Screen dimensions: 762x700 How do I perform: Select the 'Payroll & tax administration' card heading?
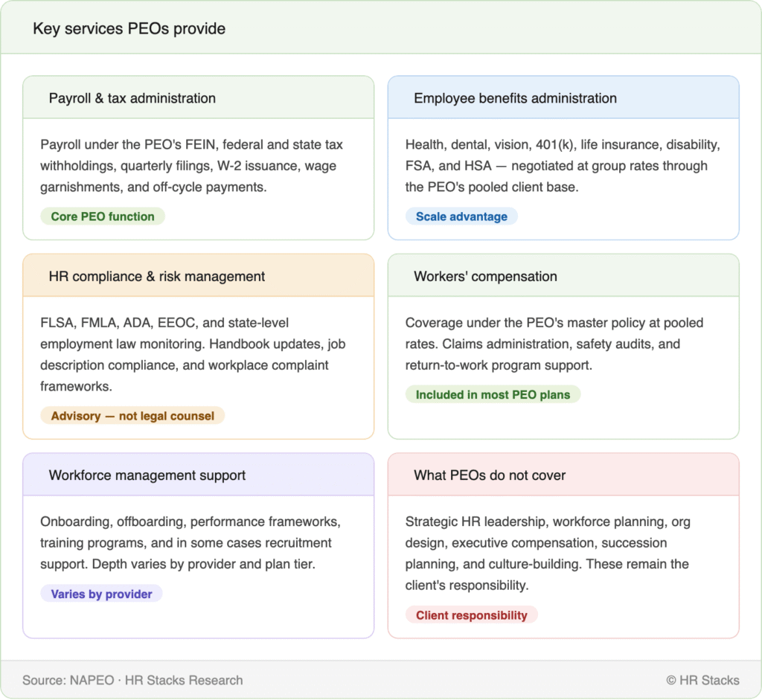click(132, 98)
